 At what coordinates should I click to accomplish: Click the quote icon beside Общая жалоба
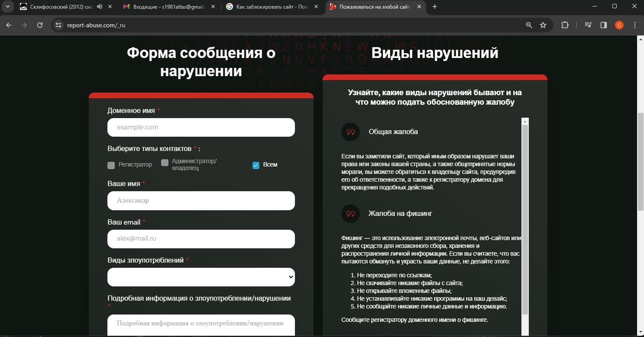pyautogui.click(x=351, y=132)
